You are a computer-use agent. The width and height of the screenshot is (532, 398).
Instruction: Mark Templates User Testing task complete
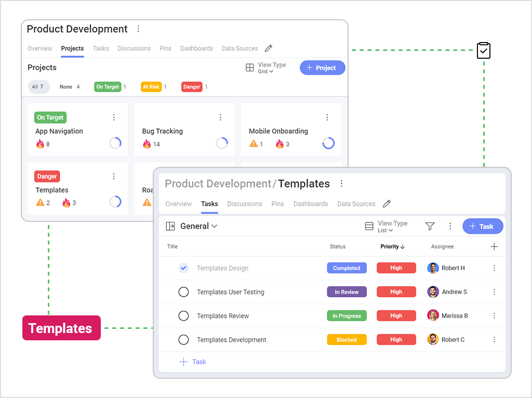coord(183,292)
